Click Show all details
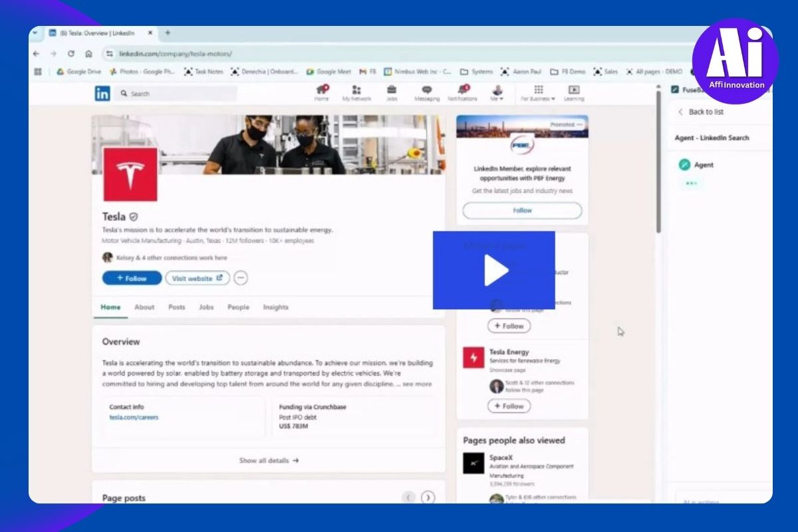Image resolution: width=798 pixels, height=532 pixels. coord(269,460)
